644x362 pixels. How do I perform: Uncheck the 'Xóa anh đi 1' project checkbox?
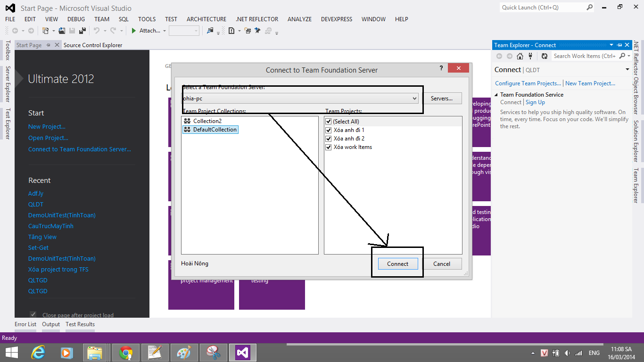(329, 130)
